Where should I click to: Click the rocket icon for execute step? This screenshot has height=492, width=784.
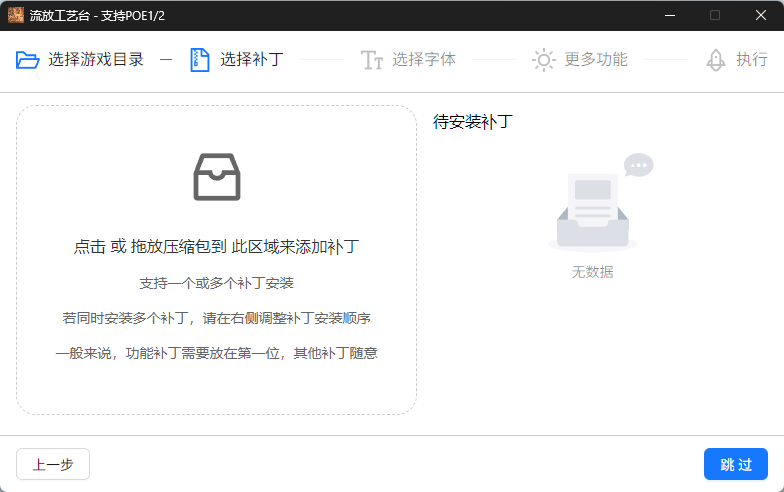pyautogui.click(x=716, y=60)
